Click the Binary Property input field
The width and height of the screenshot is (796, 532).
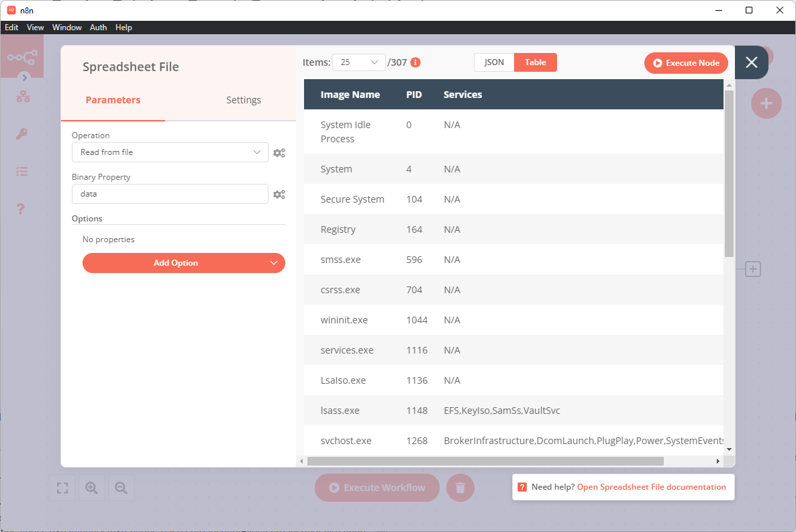[170, 194]
